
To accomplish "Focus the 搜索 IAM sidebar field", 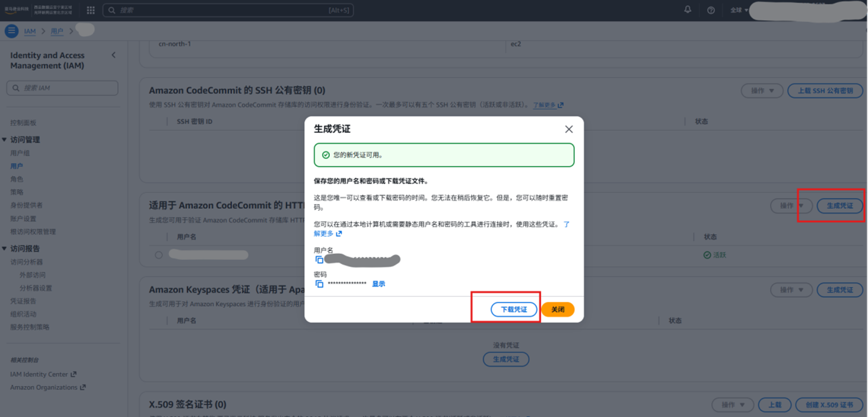I will coord(62,88).
